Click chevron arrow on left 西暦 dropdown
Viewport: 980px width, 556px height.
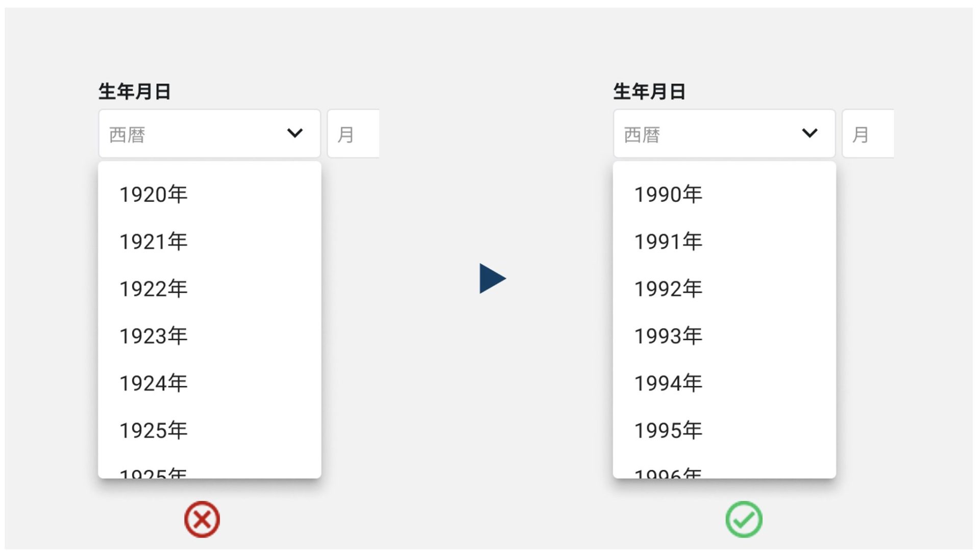[295, 134]
